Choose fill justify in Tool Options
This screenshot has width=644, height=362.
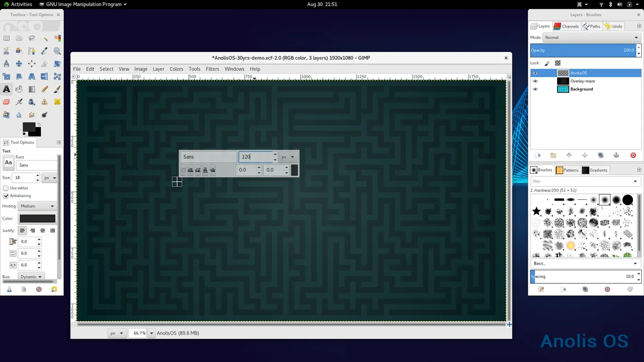point(52,231)
